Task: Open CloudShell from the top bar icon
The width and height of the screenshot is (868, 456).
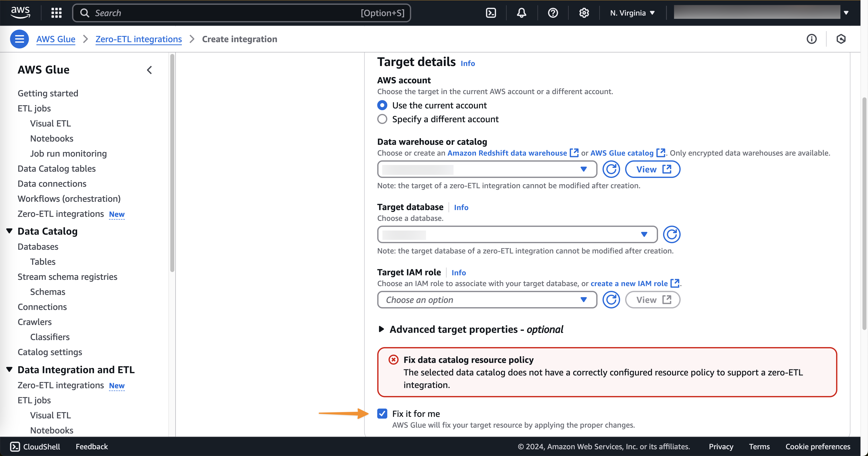Action: point(491,13)
